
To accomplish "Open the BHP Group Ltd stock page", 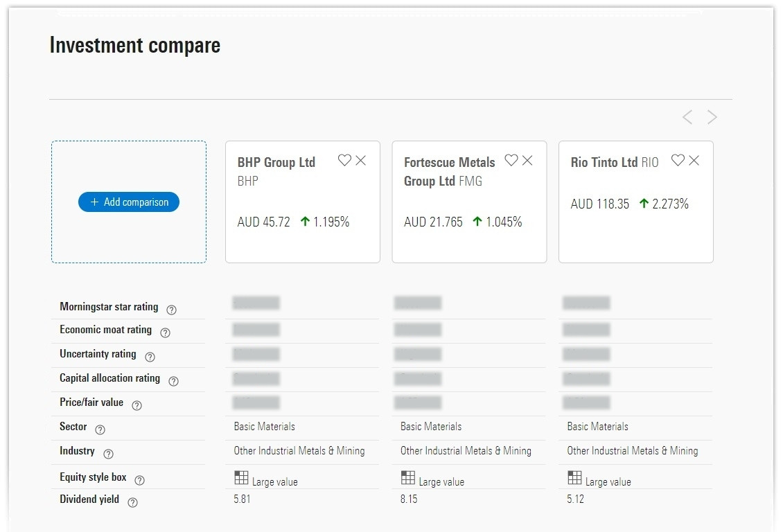I will point(276,162).
